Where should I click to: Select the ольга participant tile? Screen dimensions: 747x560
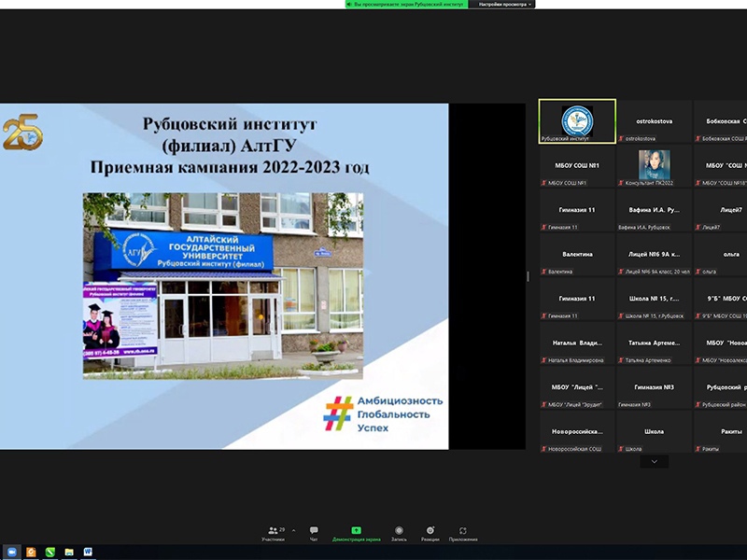tap(720, 254)
